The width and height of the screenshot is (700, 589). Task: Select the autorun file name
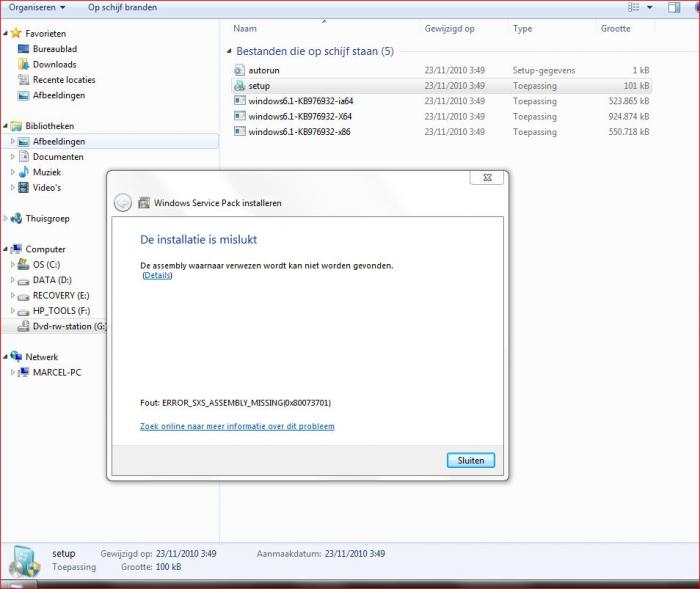264,71
